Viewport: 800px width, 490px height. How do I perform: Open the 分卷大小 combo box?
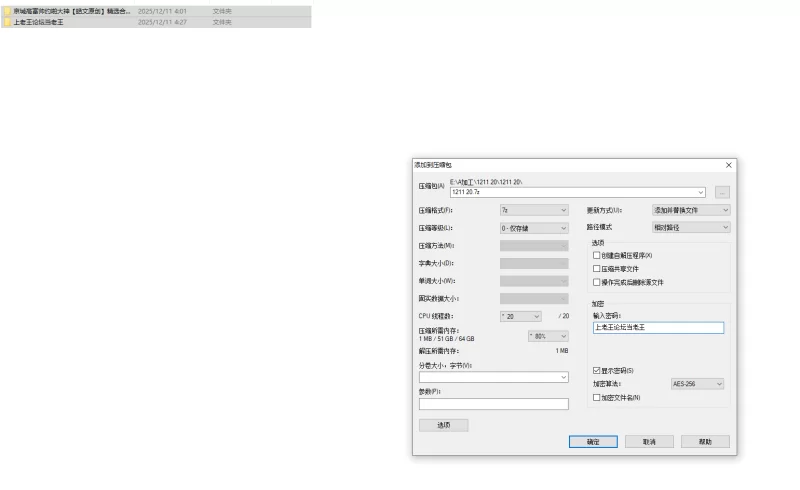click(493, 377)
